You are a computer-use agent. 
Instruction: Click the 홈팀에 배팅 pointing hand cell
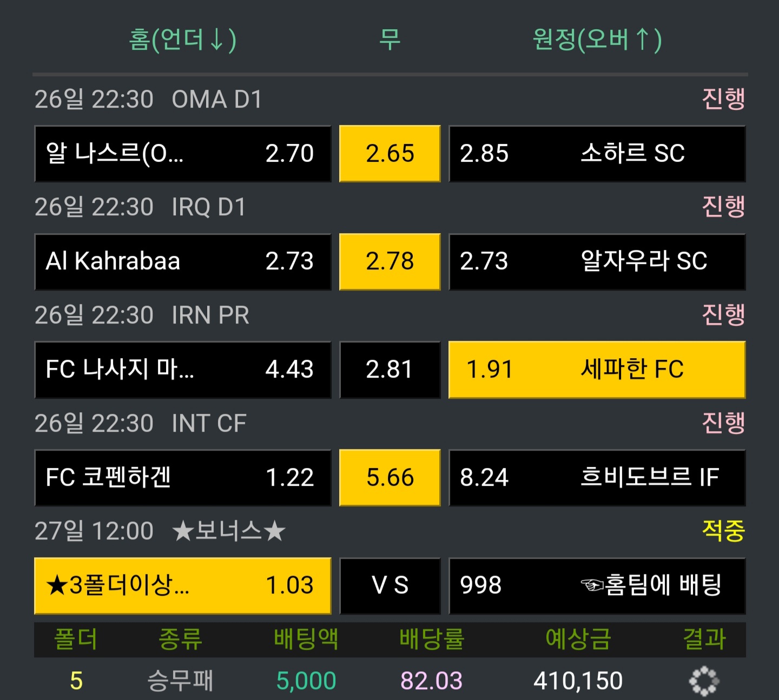point(597,586)
